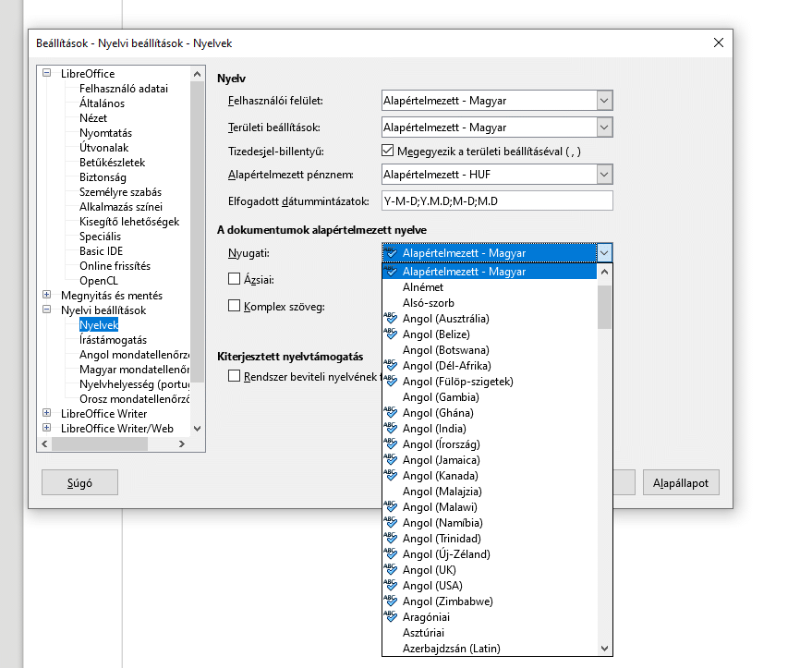Open the Felhasználói felület dropdown
The width and height of the screenshot is (812, 668).
pos(604,101)
